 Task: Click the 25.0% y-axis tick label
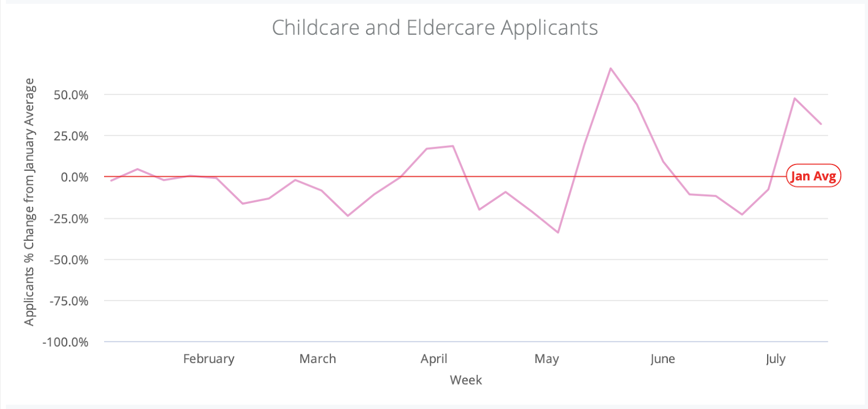(x=71, y=136)
